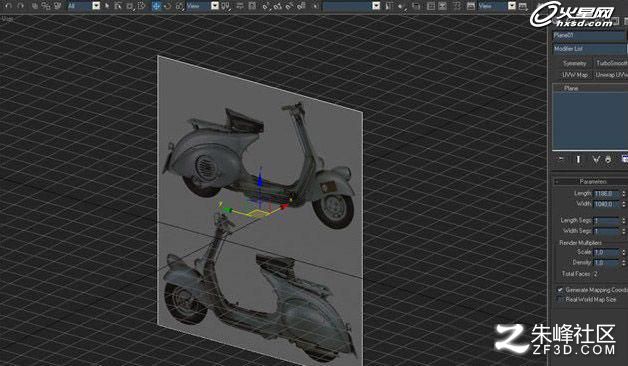Click the Width value field
Viewport: 628px width, 366px height.
[x=606, y=204]
